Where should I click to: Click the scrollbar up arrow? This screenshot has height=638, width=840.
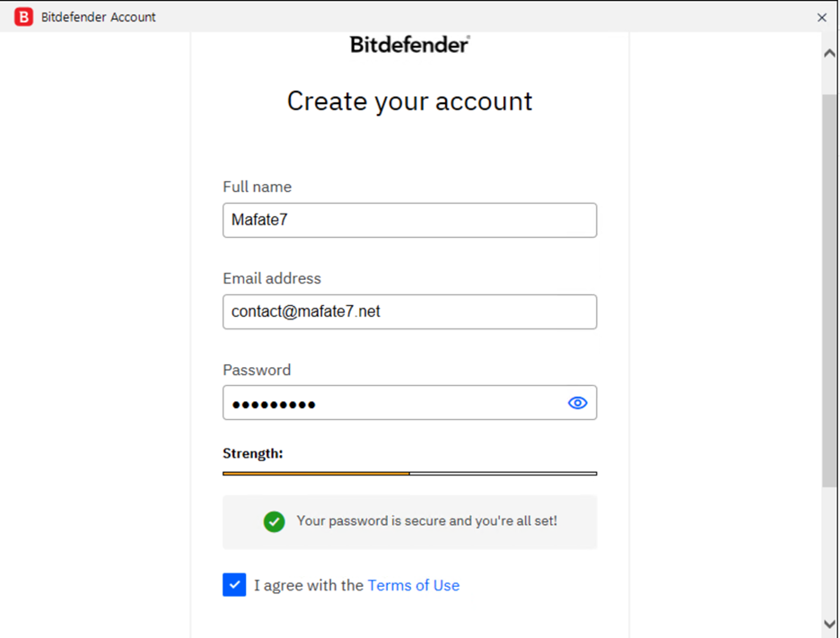click(829, 54)
